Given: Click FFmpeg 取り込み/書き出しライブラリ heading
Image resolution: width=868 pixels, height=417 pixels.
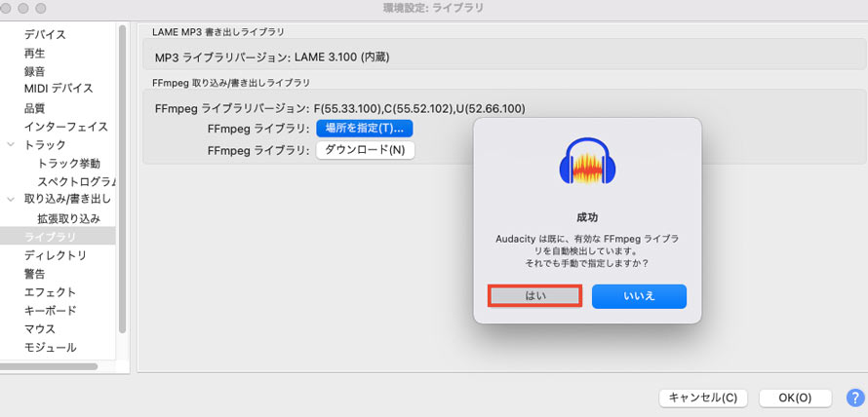Looking at the screenshot, I should tap(231, 83).
